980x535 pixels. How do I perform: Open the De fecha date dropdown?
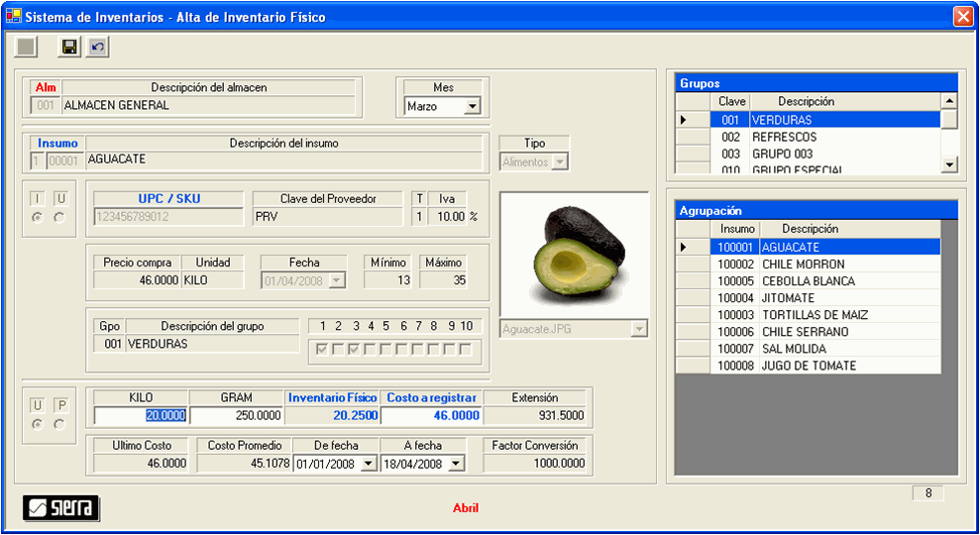[x=369, y=464]
